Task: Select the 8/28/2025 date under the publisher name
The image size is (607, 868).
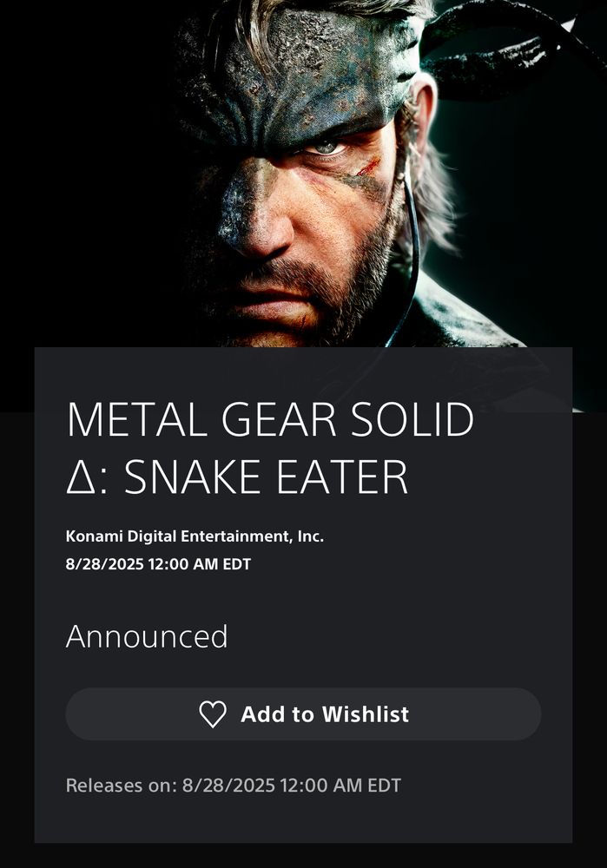Action: [x=158, y=564]
